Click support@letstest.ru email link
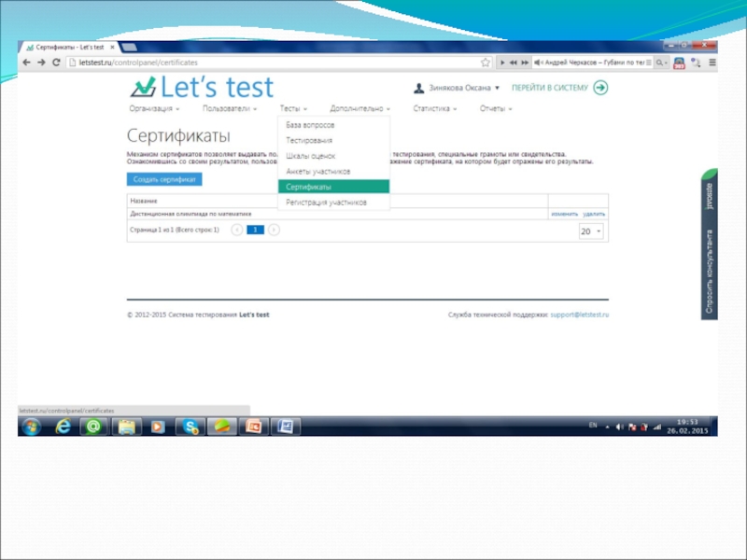This screenshot has width=747, height=560. [579, 315]
